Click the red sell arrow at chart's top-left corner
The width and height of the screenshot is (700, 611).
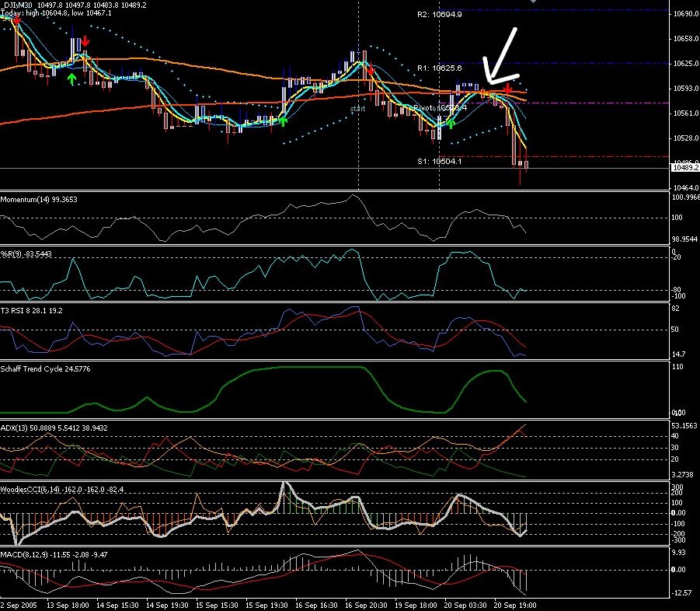pyautogui.click(x=17, y=20)
